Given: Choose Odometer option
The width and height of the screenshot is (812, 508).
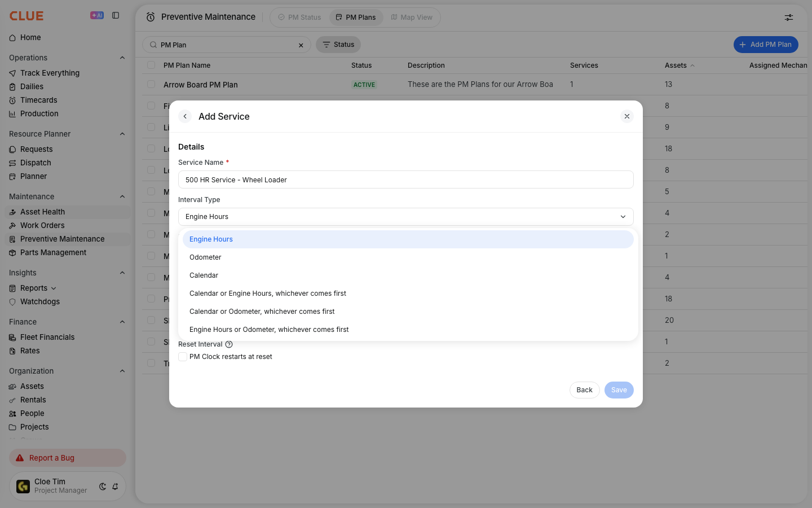Looking at the screenshot, I should pyautogui.click(x=408, y=257).
